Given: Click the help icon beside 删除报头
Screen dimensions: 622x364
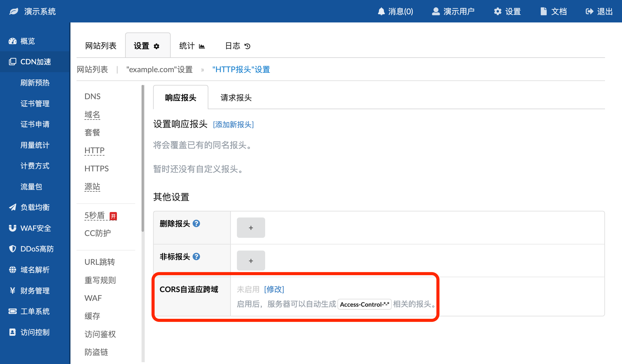Looking at the screenshot, I should (197, 224).
